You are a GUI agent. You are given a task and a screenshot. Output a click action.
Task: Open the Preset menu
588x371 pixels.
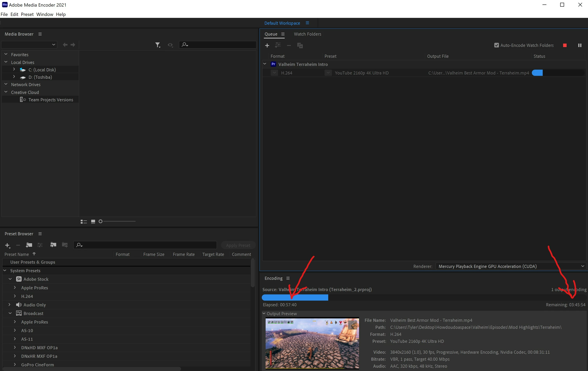(27, 14)
